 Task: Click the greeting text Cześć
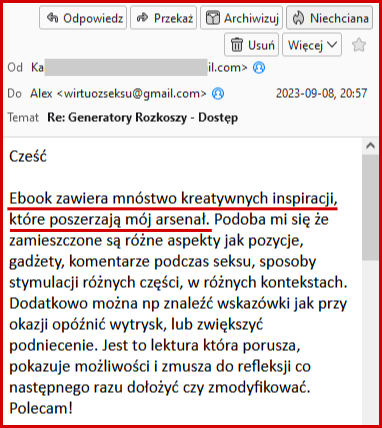28,156
